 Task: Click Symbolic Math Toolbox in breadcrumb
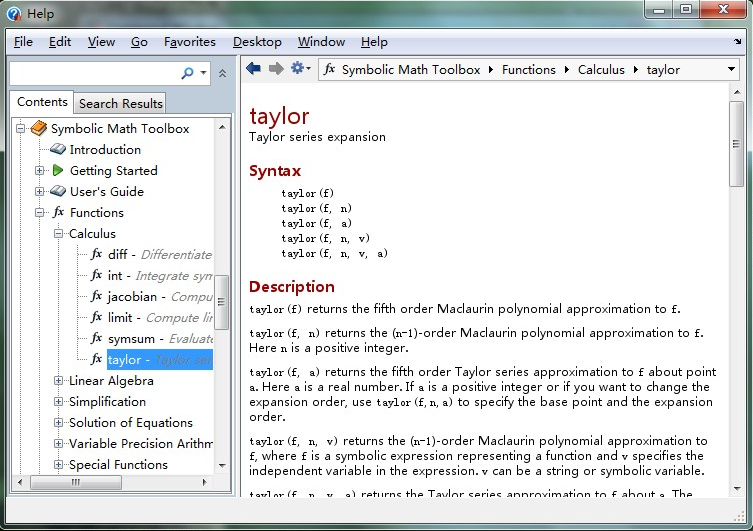[411, 70]
